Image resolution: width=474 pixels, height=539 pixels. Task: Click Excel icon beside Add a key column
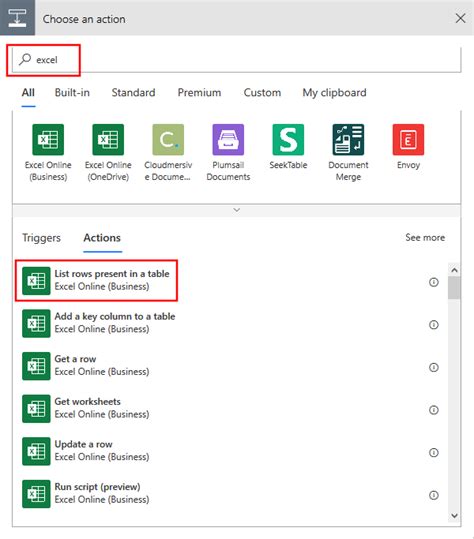point(36,323)
